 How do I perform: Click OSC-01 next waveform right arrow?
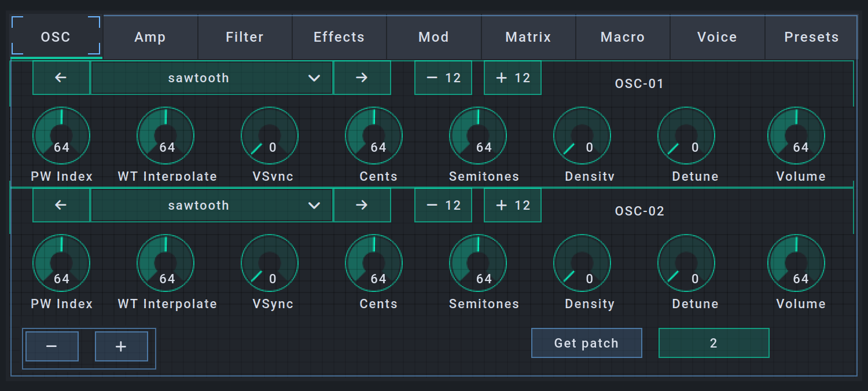point(362,78)
